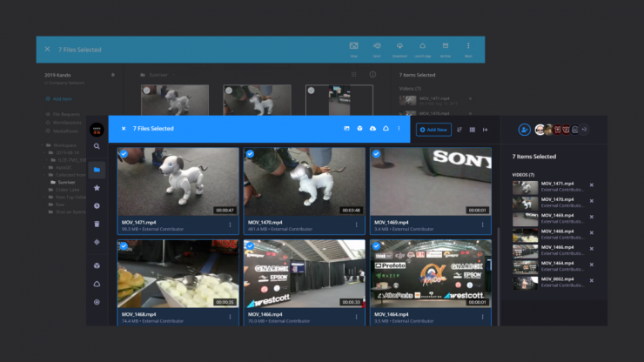Click the Add New button
The width and height of the screenshot is (644, 362).
click(x=433, y=130)
